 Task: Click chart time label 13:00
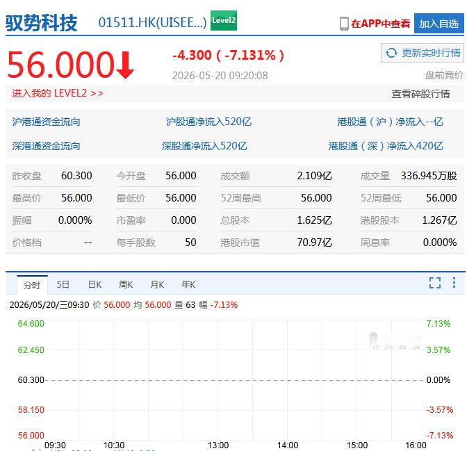218,445
